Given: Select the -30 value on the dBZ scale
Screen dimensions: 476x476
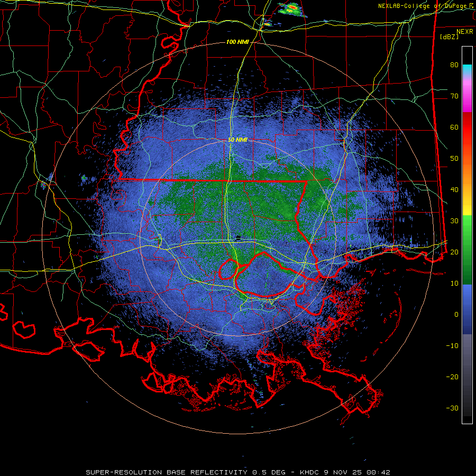Looking at the screenshot, I should [x=452, y=408].
